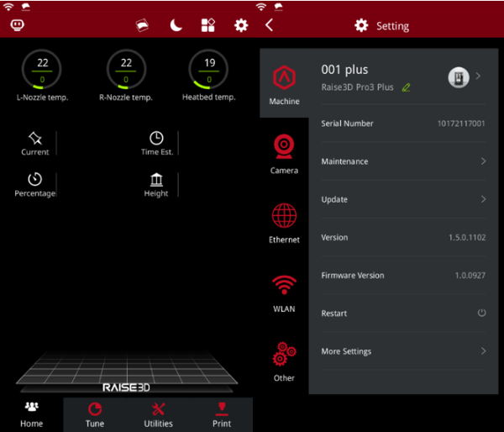Click the Version value 1.5.0.1102
Viewport: 504px width, 432px height.
tap(467, 237)
